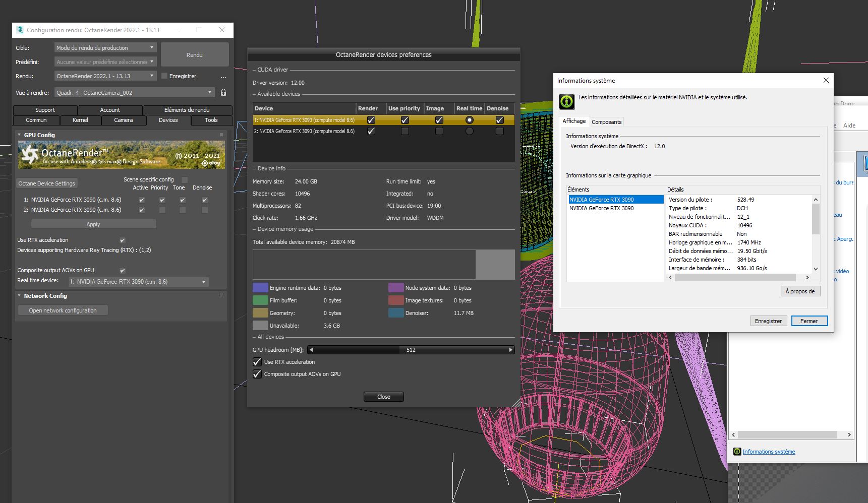Open the Cible render mode dropdown
Viewport: 868px width, 503px height.
coord(105,48)
